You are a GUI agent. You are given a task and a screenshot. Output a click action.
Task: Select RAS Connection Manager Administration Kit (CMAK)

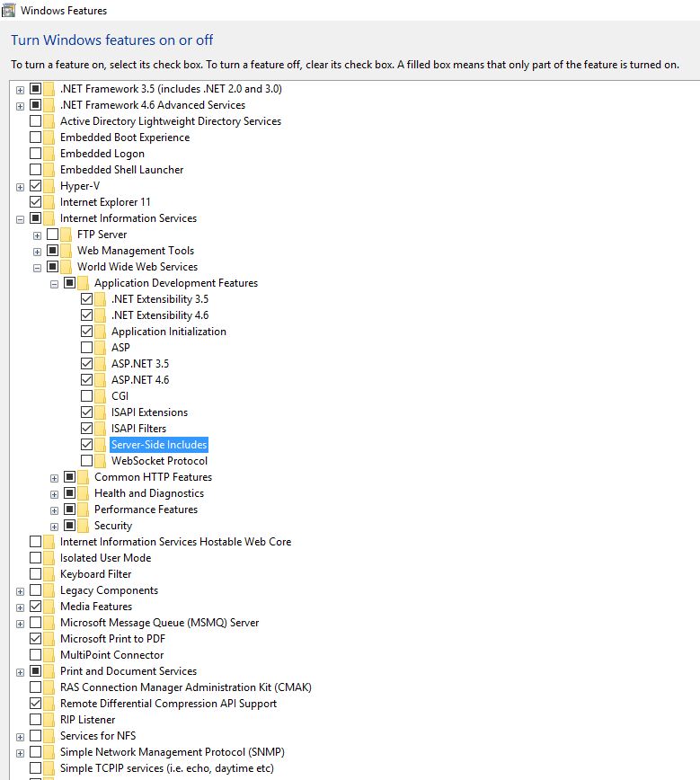(x=186, y=687)
